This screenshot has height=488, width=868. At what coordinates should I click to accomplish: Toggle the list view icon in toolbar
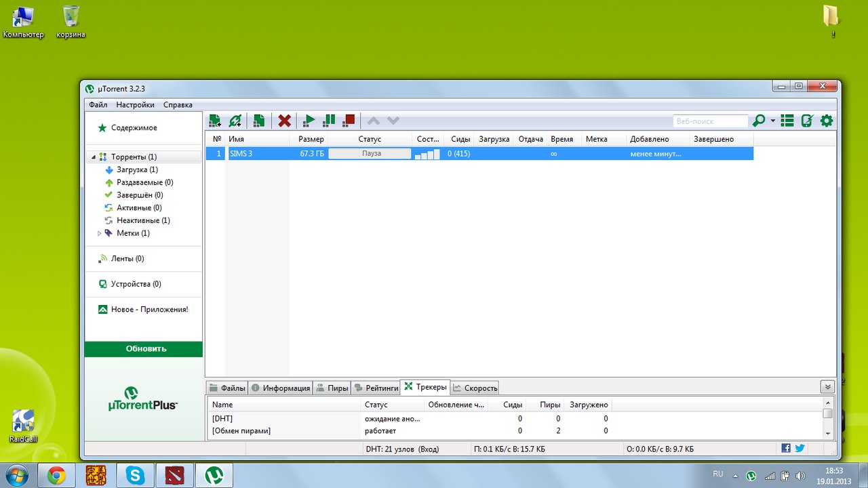click(x=787, y=121)
